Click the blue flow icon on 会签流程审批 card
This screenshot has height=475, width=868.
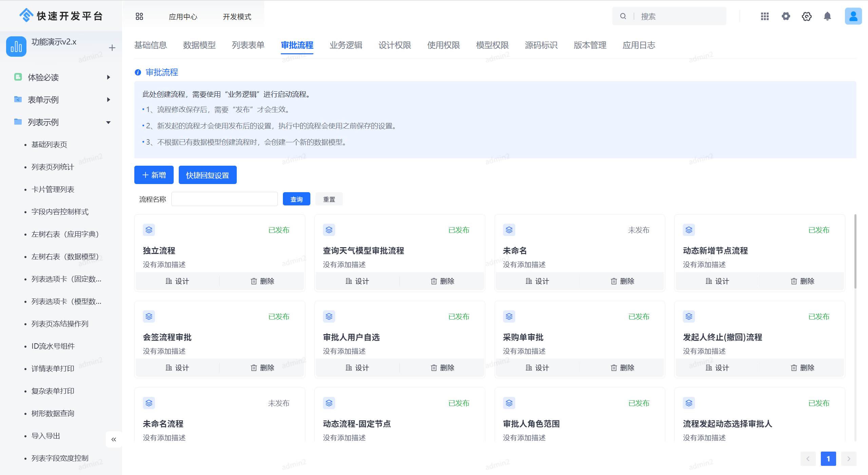point(149,316)
